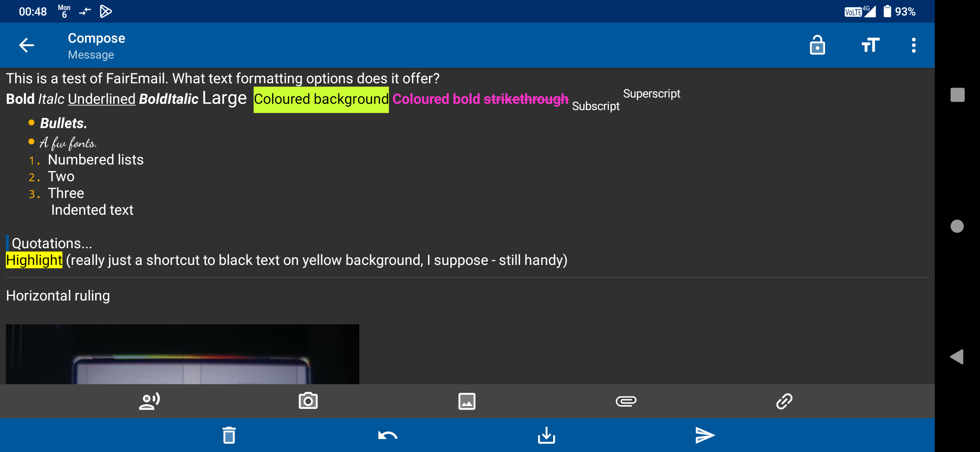The width and height of the screenshot is (980, 452).
Task: Tap the Numbered lists line
Action: (95, 160)
